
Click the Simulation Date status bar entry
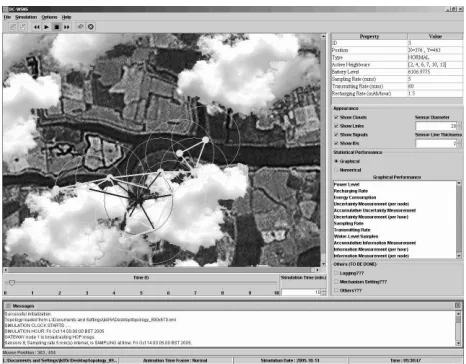coord(290,360)
